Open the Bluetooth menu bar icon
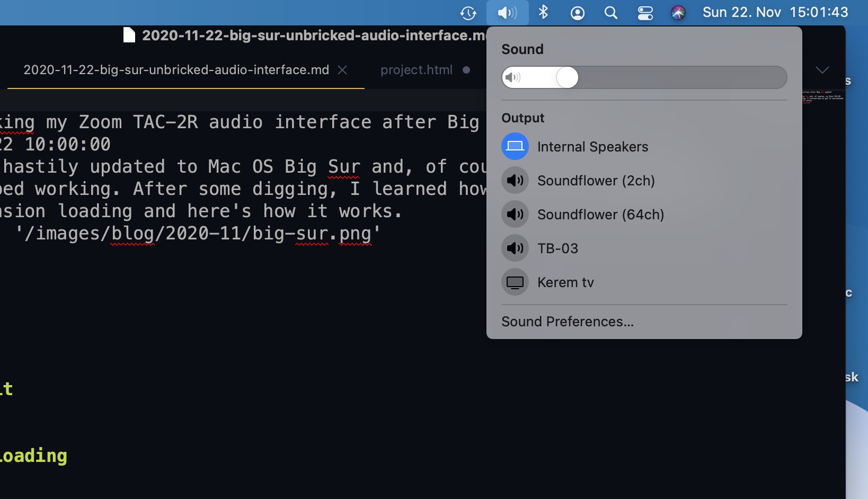This screenshot has width=868, height=499. pyautogui.click(x=543, y=12)
